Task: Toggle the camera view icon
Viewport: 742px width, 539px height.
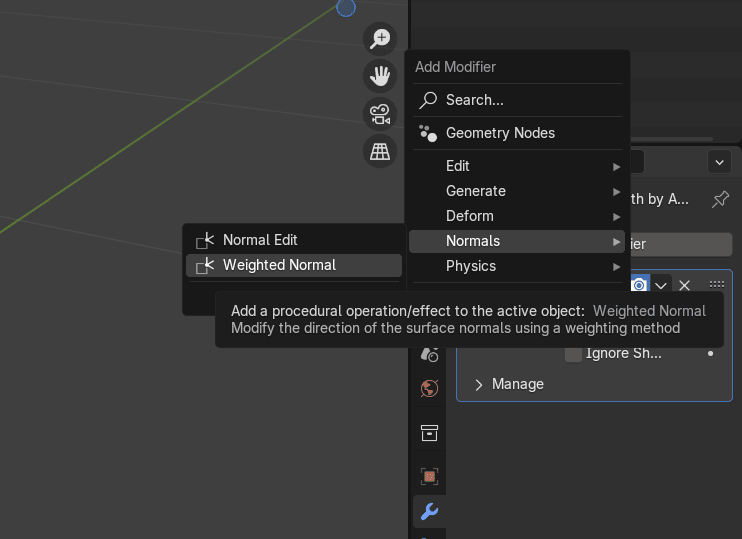Action: coord(380,114)
